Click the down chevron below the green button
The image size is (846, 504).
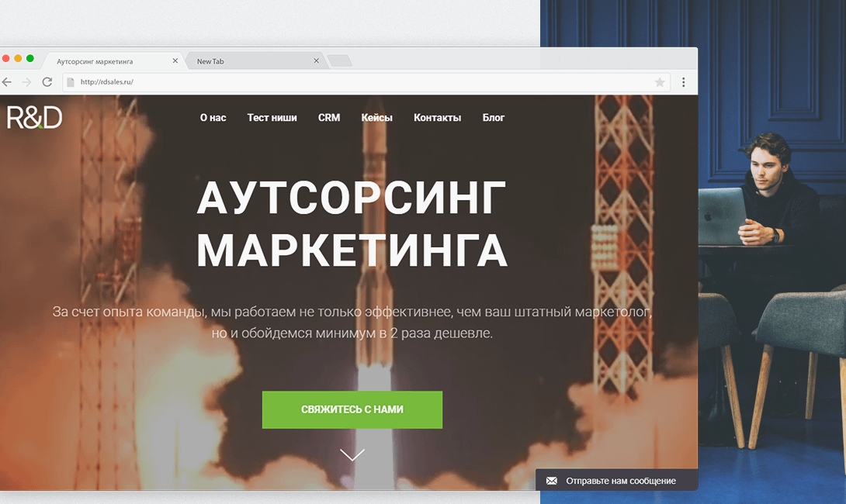352,454
